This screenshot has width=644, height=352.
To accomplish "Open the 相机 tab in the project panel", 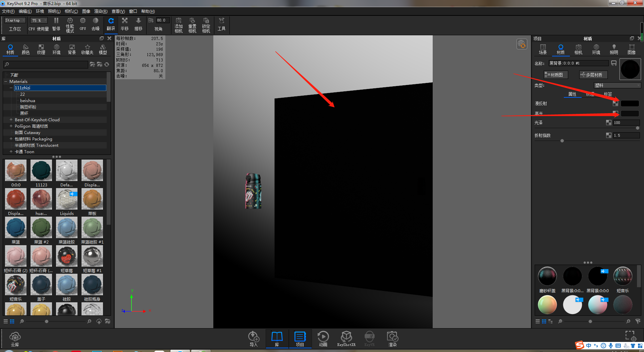I will [578, 49].
